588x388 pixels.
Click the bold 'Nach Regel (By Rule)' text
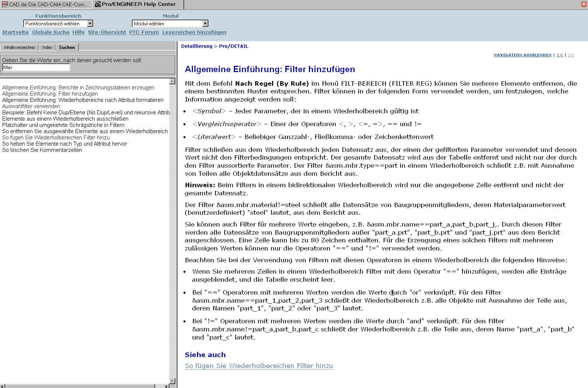(272, 83)
